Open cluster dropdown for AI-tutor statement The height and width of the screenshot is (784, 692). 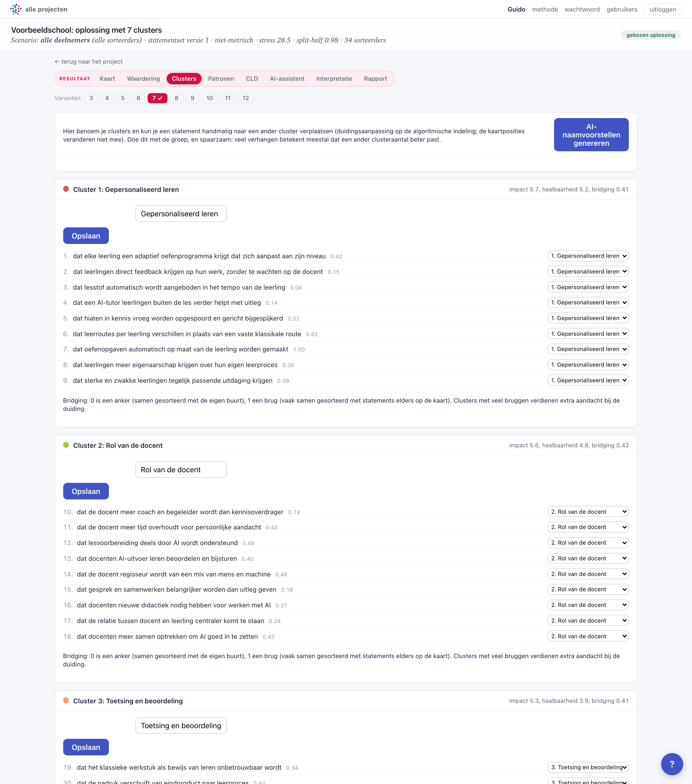click(588, 303)
